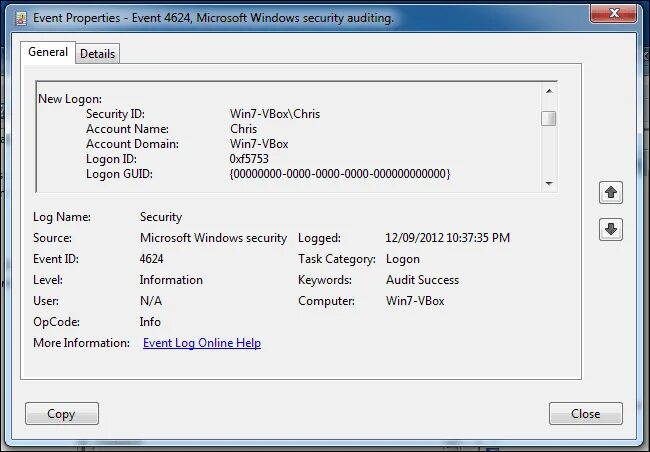Click the Logon GUID value text
This screenshot has height=452, width=650.
pyautogui.click(x=340, y=174)
